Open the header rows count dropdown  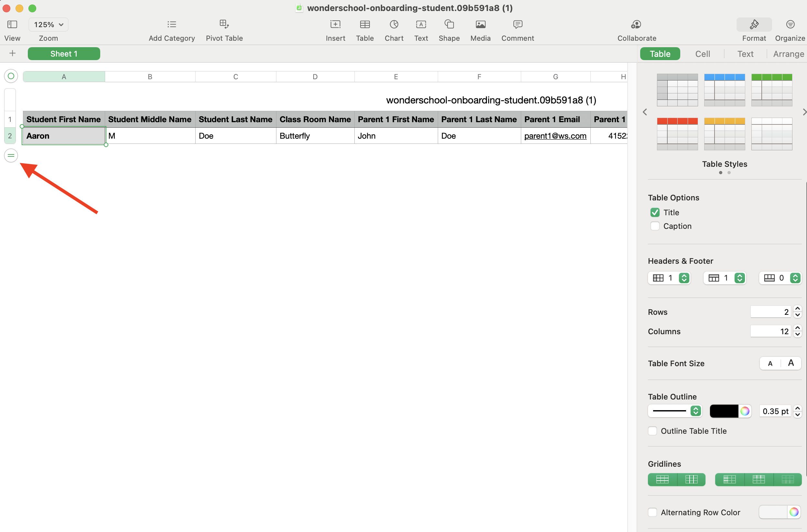pyautogui.click(x=725, y=278)
